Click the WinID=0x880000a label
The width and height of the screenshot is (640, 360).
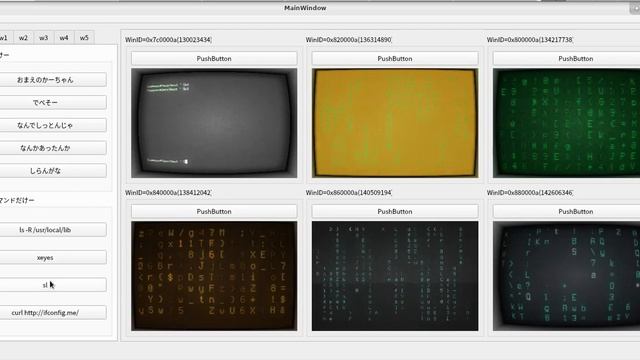[x=530, y=192]
